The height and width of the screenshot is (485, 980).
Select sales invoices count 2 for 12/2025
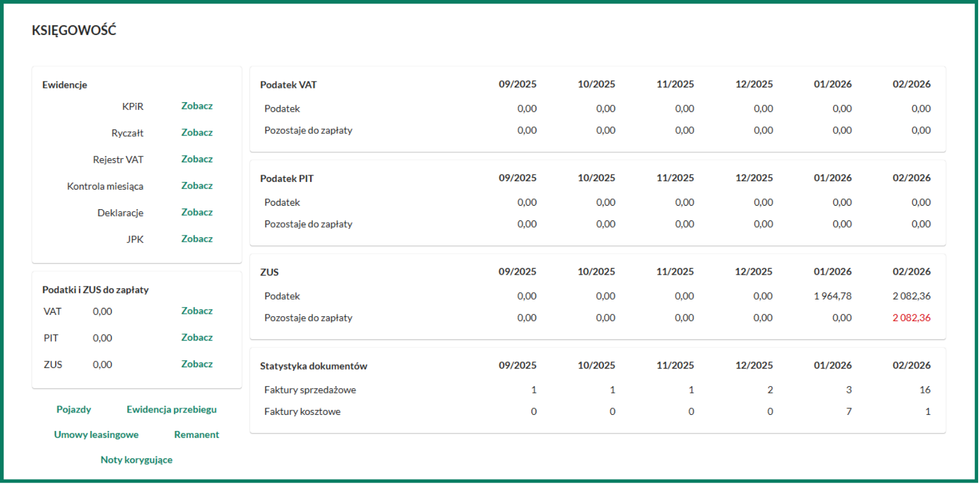pyautogui.click(x=770, y=390)
